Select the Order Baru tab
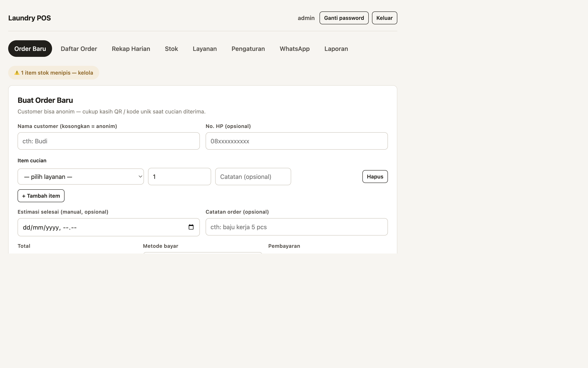The height and width of the screenshot is (368, 588). coord(30,49)
